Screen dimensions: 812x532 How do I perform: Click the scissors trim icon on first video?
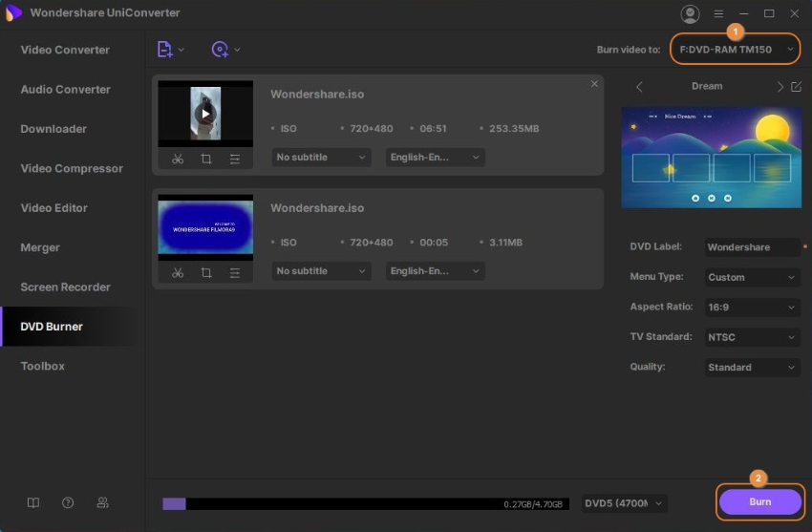point(178,160)
